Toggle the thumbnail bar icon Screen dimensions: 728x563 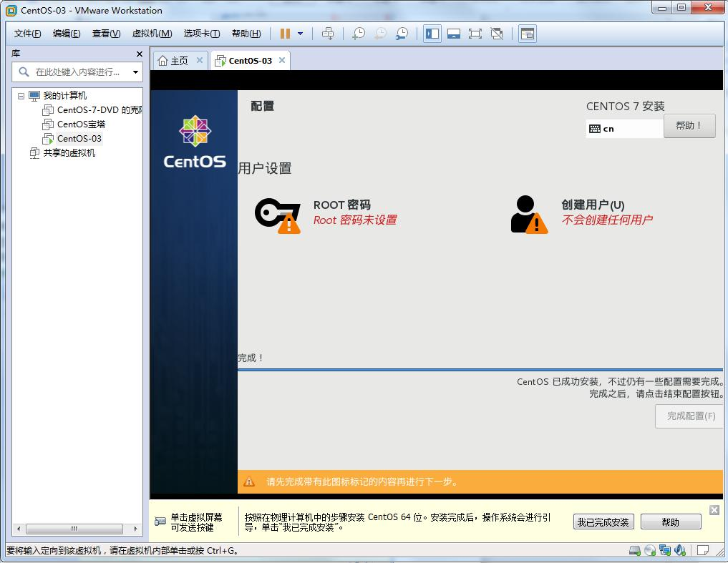point(454,34)
